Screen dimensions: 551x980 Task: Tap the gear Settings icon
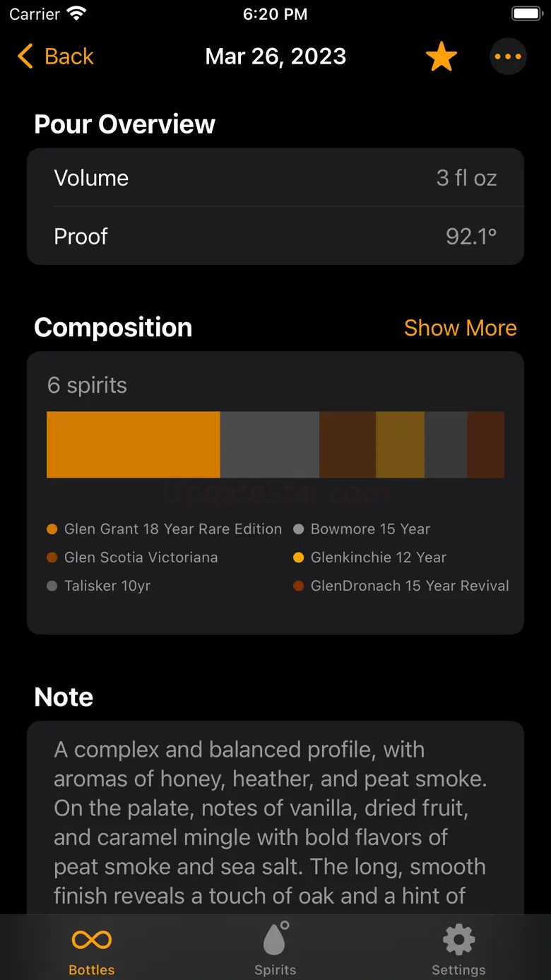pos(458,940)
